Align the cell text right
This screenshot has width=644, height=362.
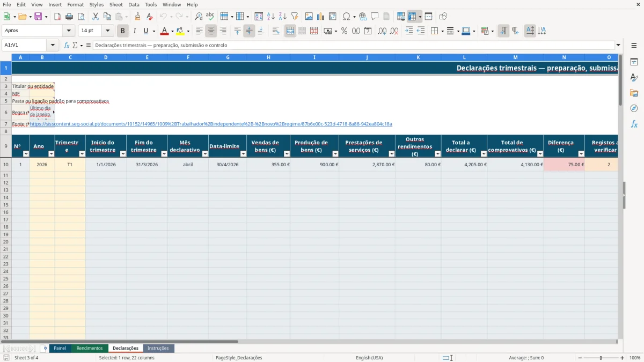(x=223, y=31)
